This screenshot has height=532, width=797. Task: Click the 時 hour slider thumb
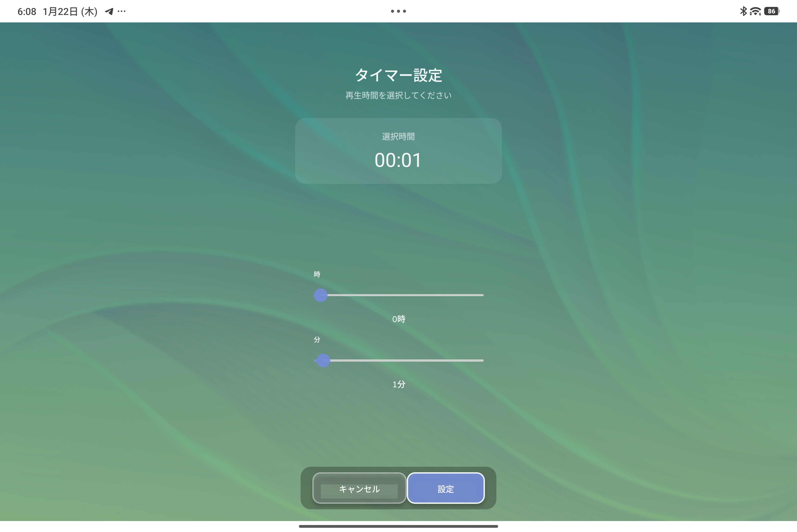320,295
